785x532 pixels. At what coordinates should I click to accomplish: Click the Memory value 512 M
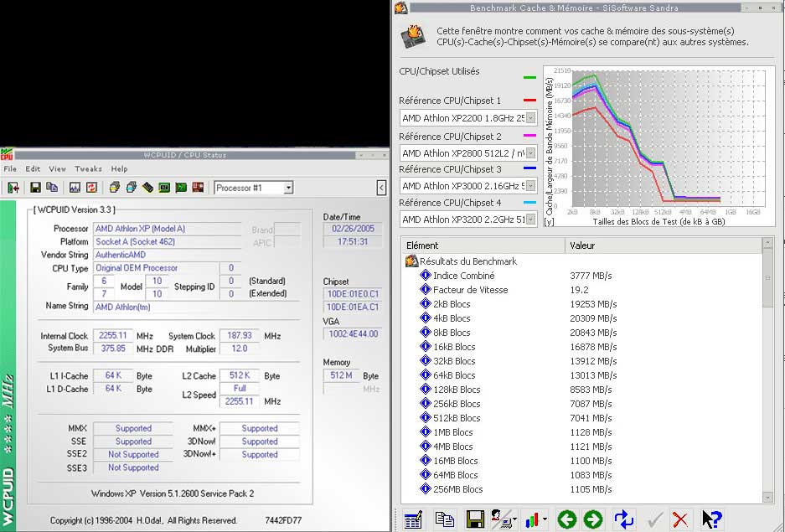pyautogui.click(x=341, y=374)
